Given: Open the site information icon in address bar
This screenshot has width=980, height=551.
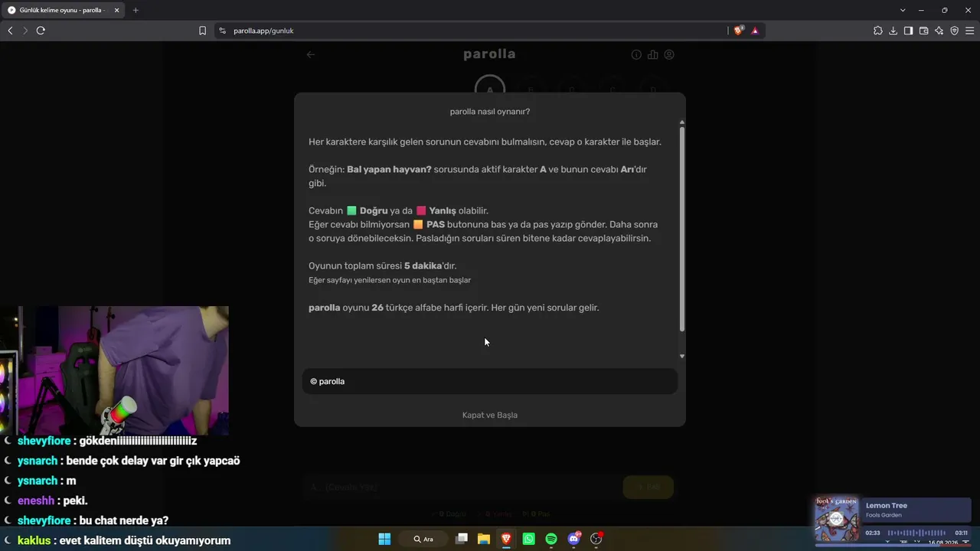Looking at the screenshot, I should point(223,31).
